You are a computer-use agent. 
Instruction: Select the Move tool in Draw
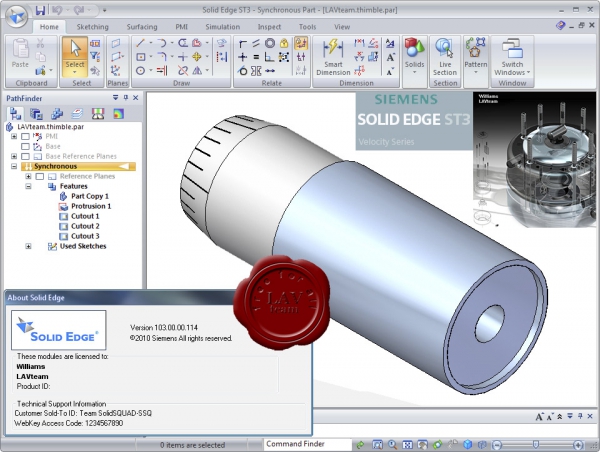197,57
